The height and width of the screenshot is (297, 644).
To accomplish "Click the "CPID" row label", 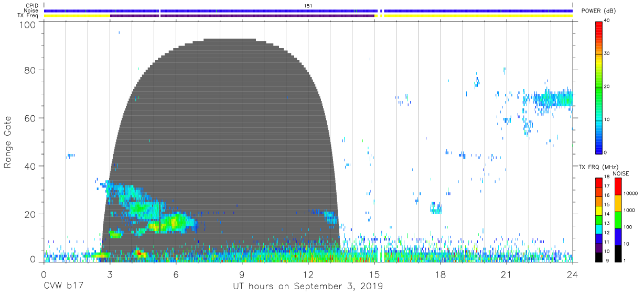I will [x=32, y=6].
